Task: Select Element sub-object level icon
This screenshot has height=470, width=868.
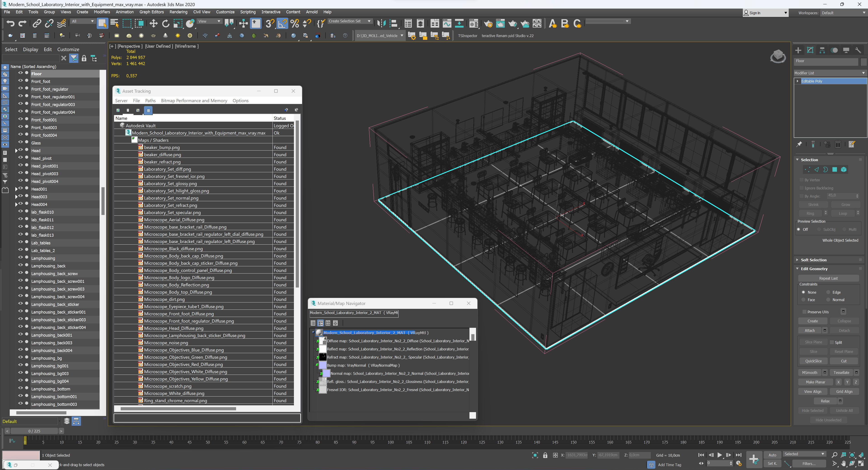Action: click(844, 170)
